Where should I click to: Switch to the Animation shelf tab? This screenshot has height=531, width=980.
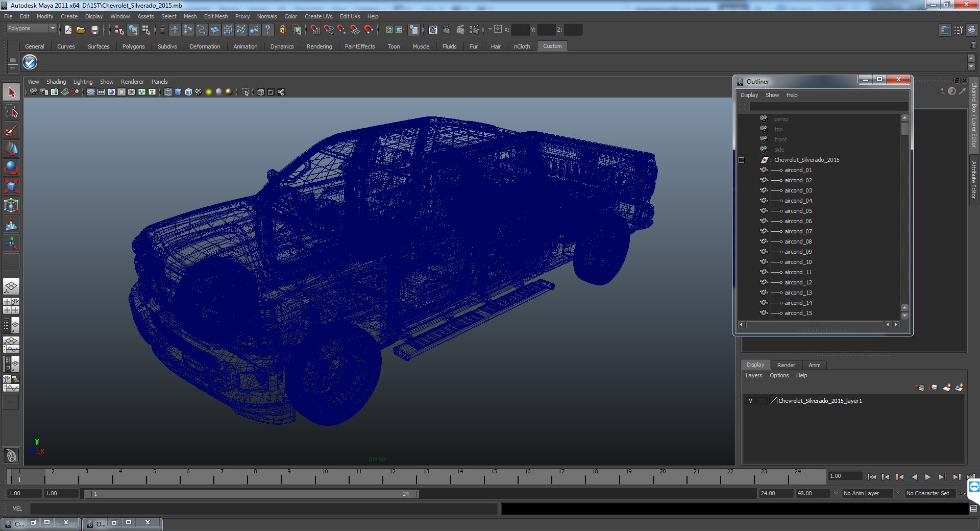(x=246, y=46)
